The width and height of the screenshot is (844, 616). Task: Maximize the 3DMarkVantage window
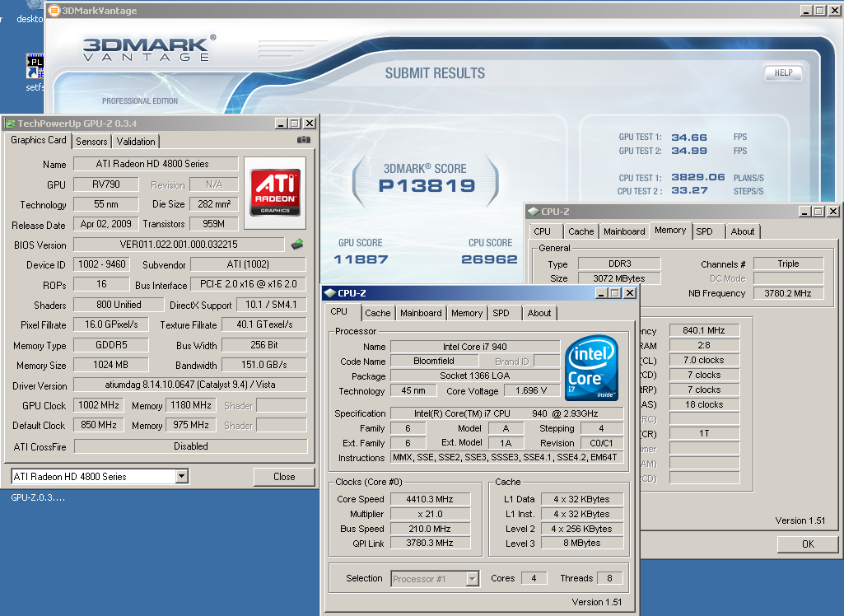point(820,10)
